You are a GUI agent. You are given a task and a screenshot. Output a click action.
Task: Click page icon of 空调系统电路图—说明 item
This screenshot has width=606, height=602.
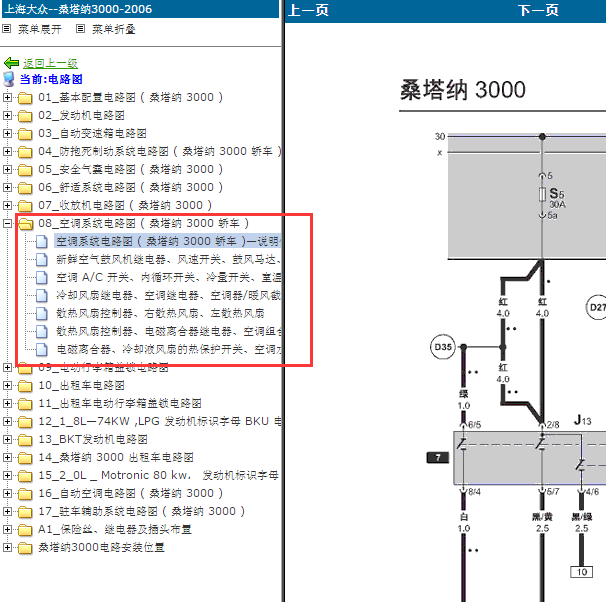42,241
